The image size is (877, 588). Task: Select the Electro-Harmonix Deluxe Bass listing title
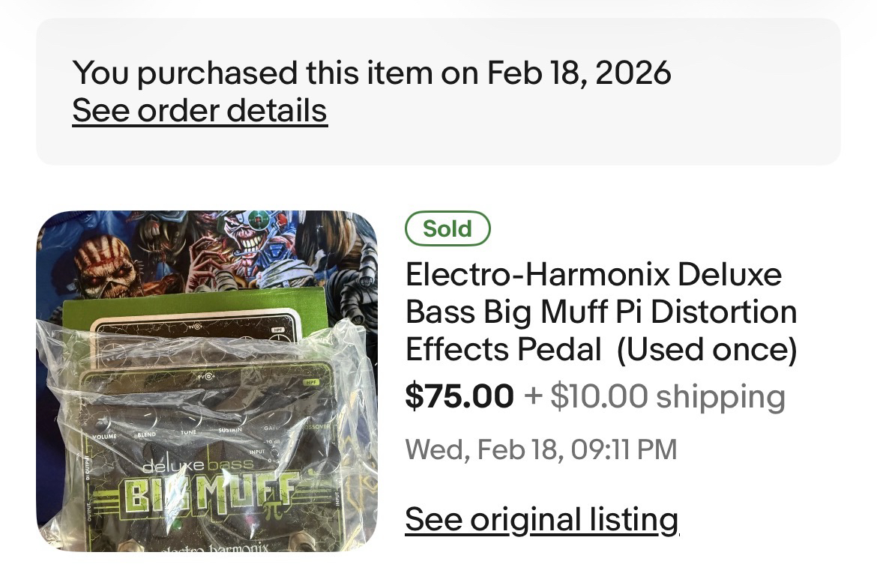click(600, 312)
